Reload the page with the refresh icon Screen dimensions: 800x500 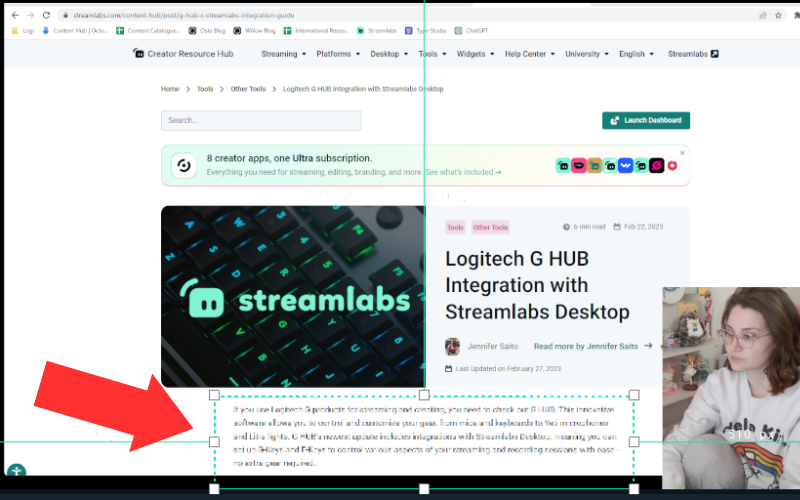46,15
